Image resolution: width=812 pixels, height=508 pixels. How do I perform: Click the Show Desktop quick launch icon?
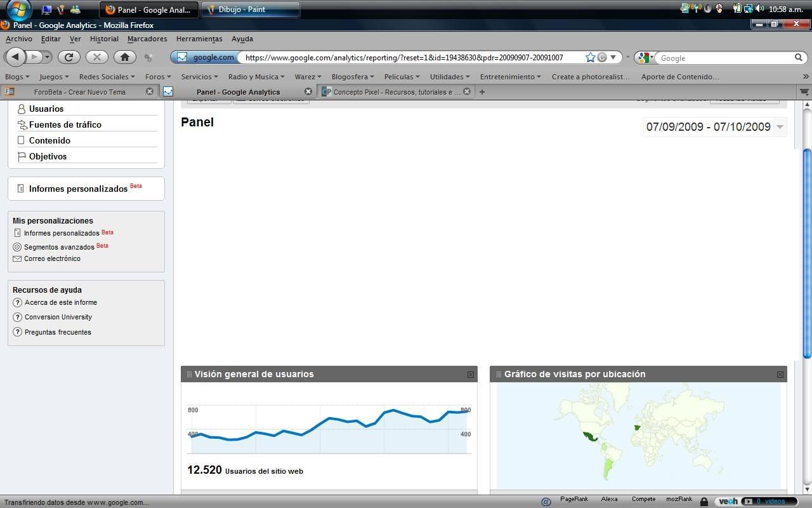pos(46,10)
